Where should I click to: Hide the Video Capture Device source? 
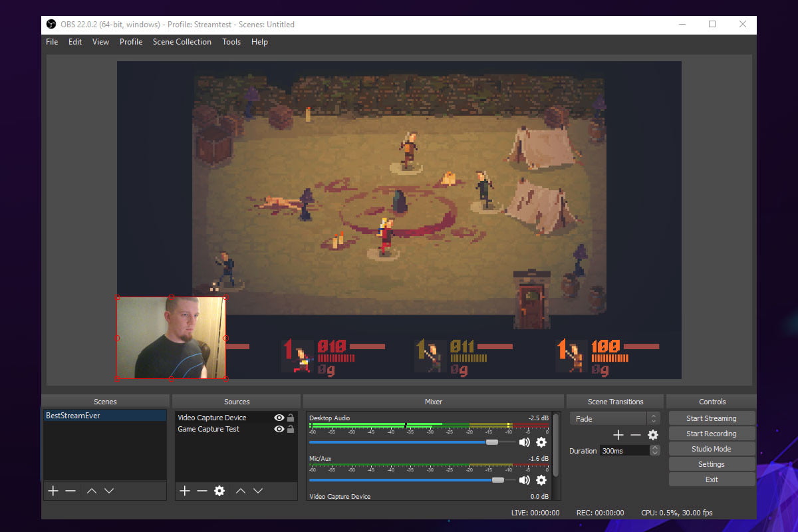pyautogui.click(x=279, y=418)
